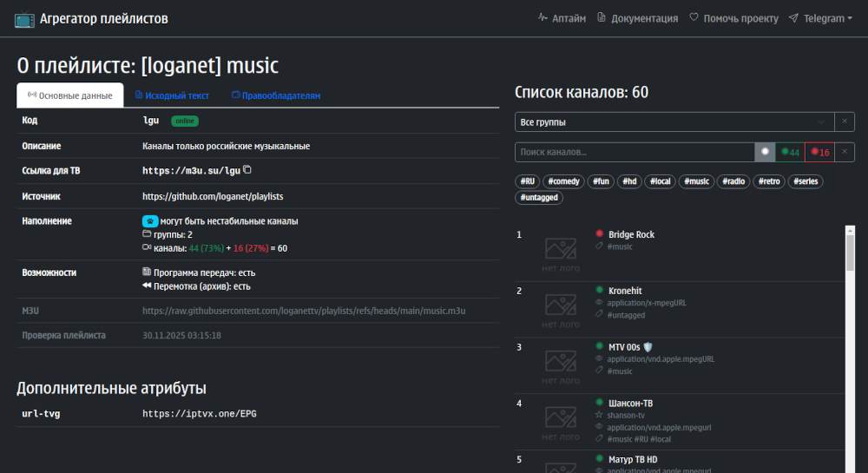
Task: Click the Документация file icon
Action: [x=602, y=17]
